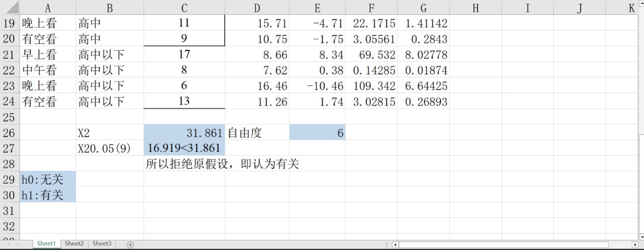Select column G header

coord(424,7)
